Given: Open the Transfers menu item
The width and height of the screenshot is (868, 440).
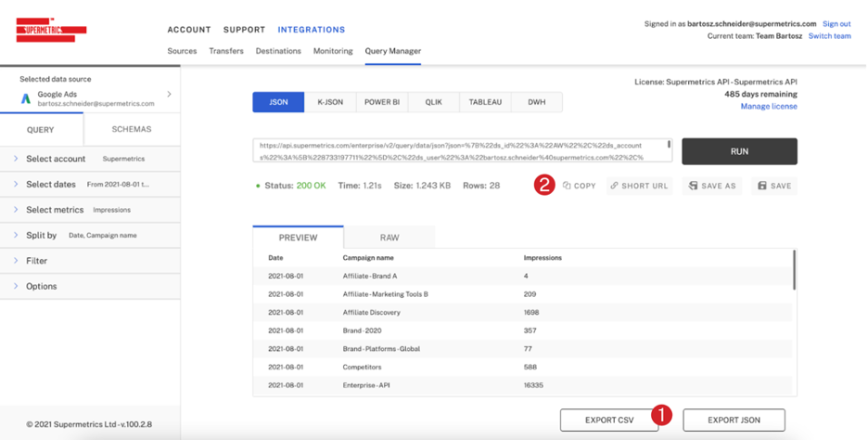Looking at the screenshot, I should [226, 51].
